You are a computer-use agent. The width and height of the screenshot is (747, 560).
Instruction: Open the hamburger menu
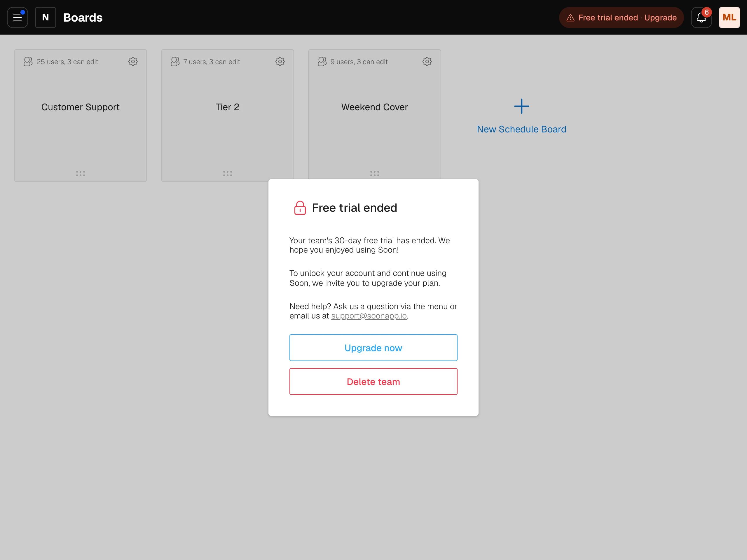coord(18,17)
